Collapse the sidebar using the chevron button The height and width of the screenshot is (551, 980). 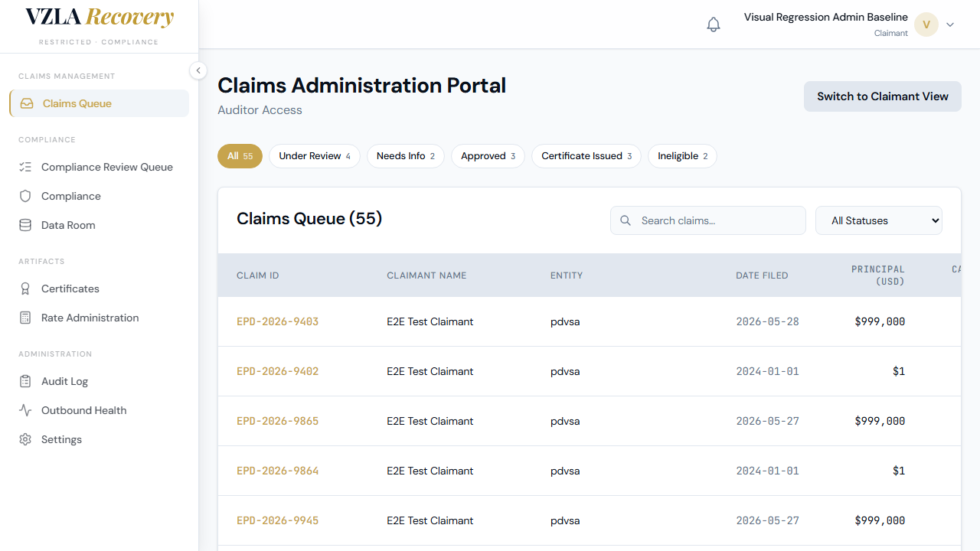click(x=198, y=70)
